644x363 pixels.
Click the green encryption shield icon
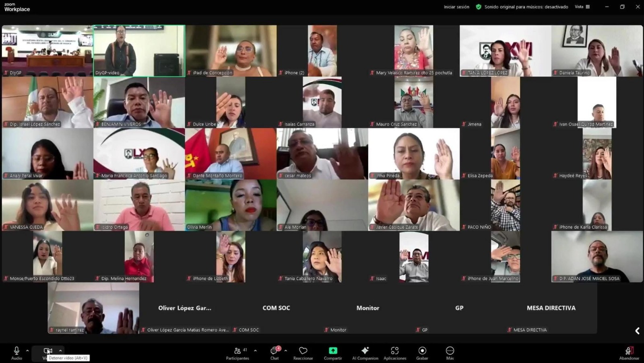(x=479, y=7)
